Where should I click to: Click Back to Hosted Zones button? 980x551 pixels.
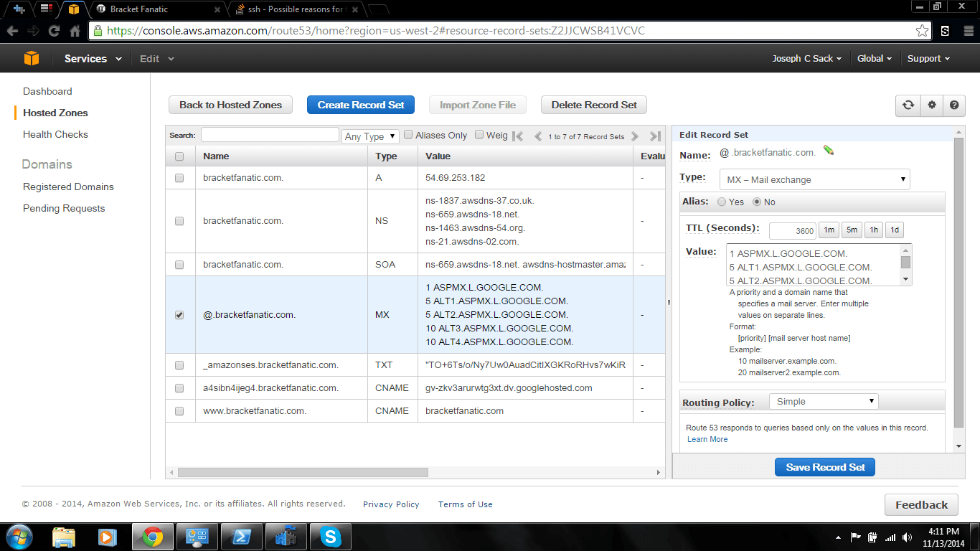[x=230, y=105]
